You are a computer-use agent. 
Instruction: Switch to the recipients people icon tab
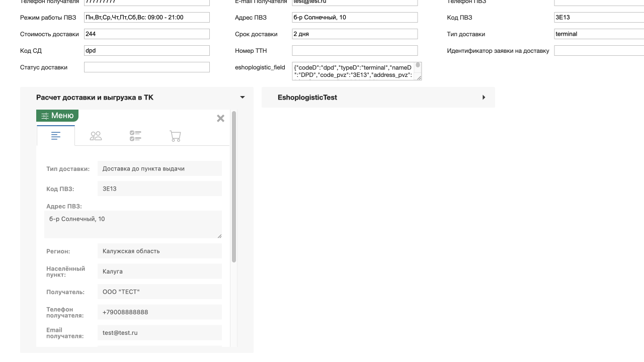coord(96,136)
